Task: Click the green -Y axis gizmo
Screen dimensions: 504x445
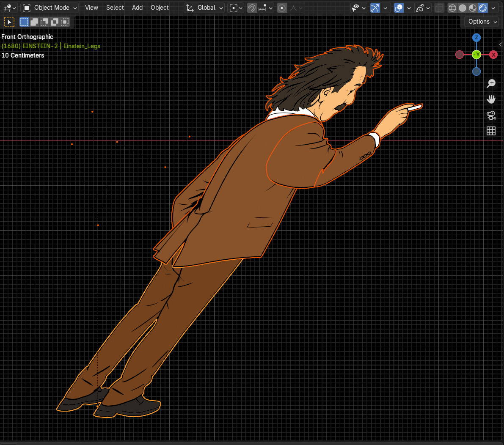Action: pyautogui.click(x=476, y=55)
